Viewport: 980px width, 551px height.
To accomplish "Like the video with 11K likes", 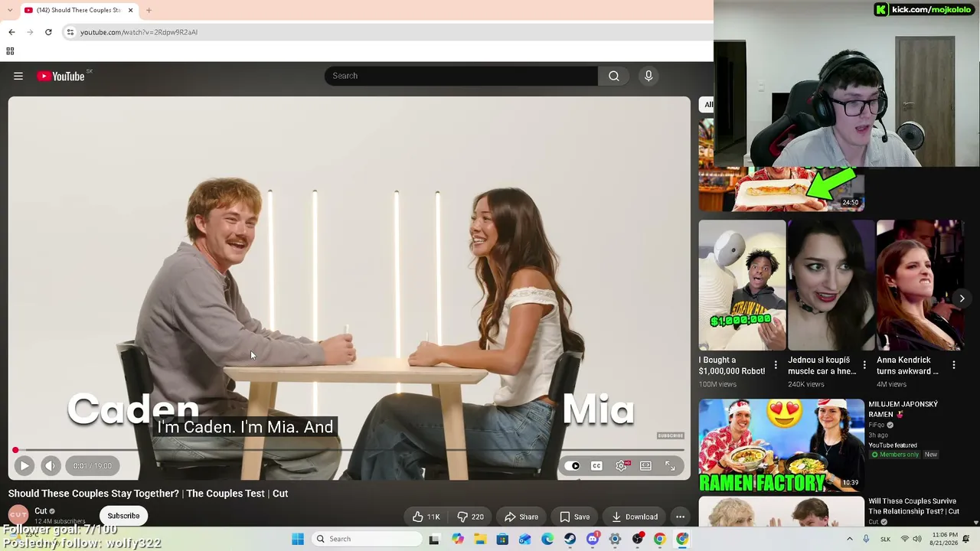I will [x=426, y=517].
